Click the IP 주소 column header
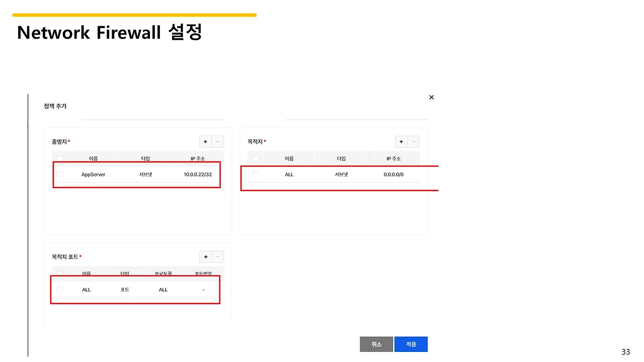Viewport: 644px width, 362px height. click(198, 158)
